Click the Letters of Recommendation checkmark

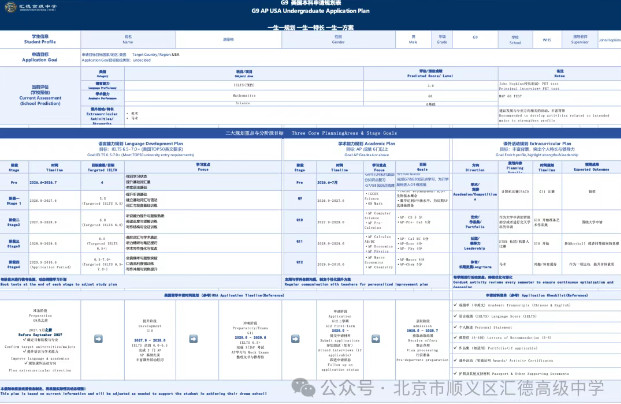point(455,337)
